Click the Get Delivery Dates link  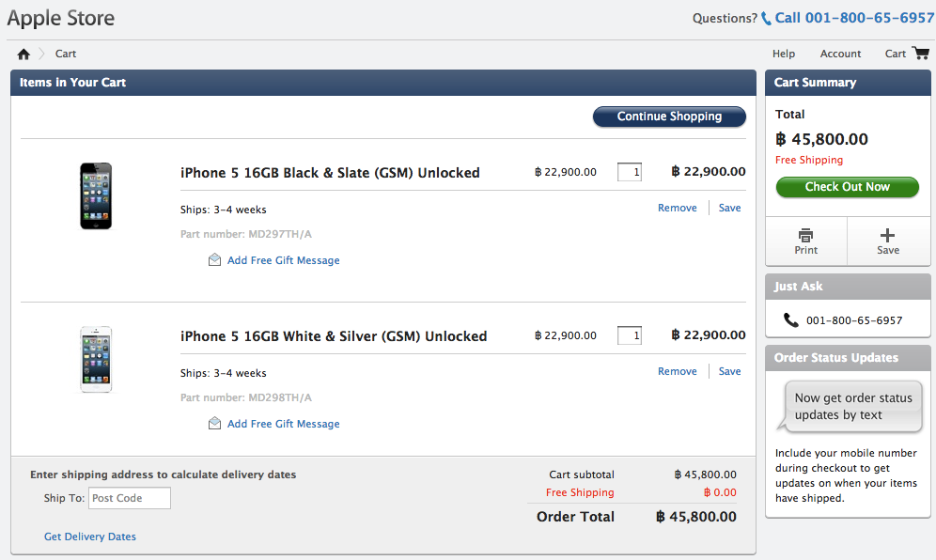(90, 537)
